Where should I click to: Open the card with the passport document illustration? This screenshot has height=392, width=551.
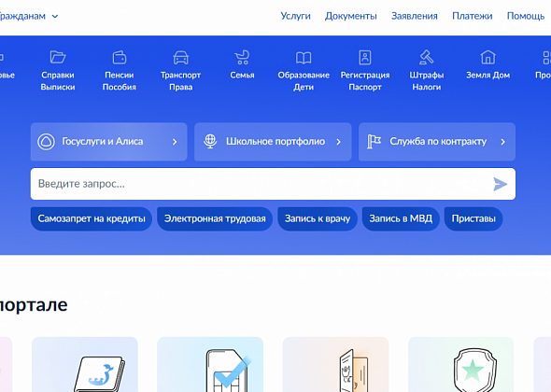[x=335, y=365]
